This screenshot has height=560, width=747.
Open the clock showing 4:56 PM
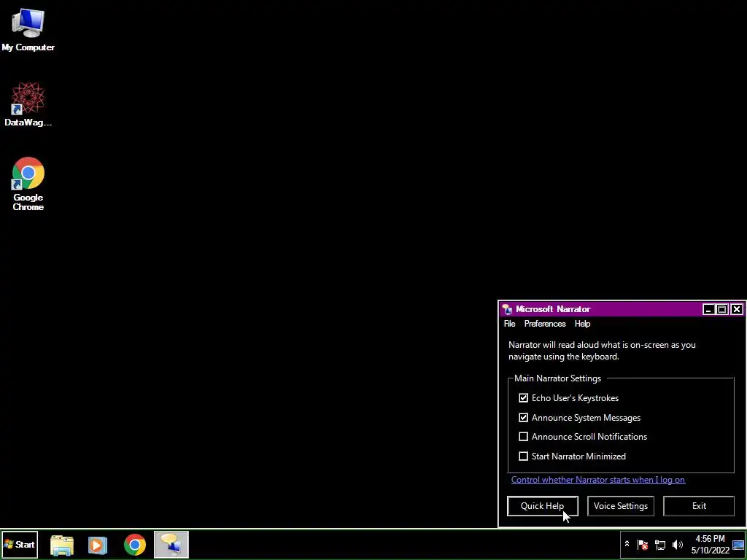[711, 544]
